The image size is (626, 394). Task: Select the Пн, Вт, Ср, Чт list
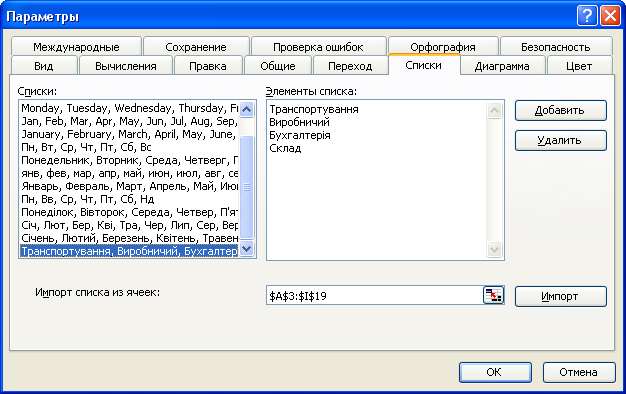(129, 147)
